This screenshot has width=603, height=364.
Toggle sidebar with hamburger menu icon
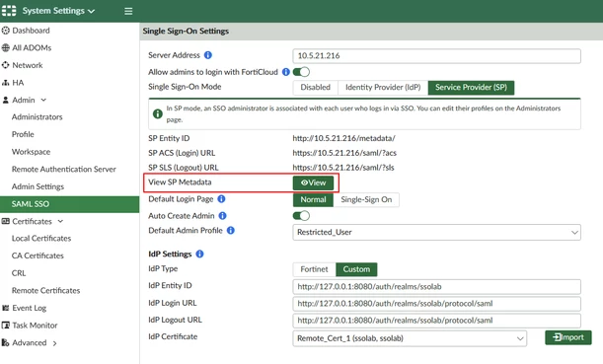tap(128, 11)
